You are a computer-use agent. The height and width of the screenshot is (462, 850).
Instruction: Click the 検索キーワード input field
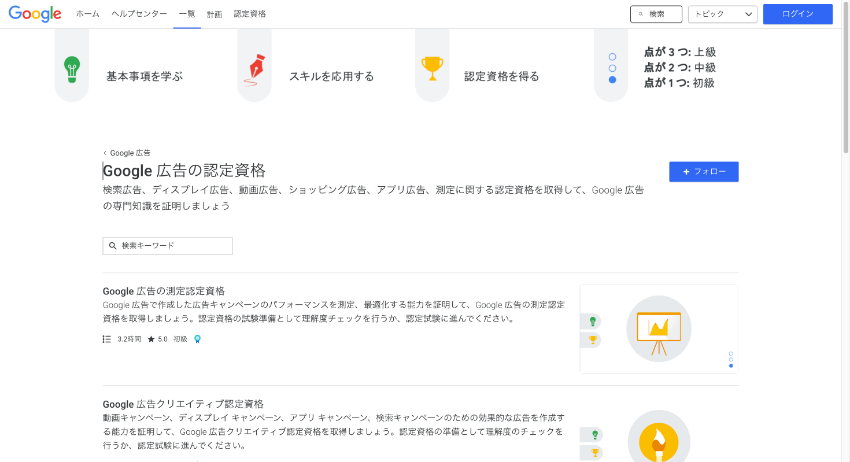(168, 246)
